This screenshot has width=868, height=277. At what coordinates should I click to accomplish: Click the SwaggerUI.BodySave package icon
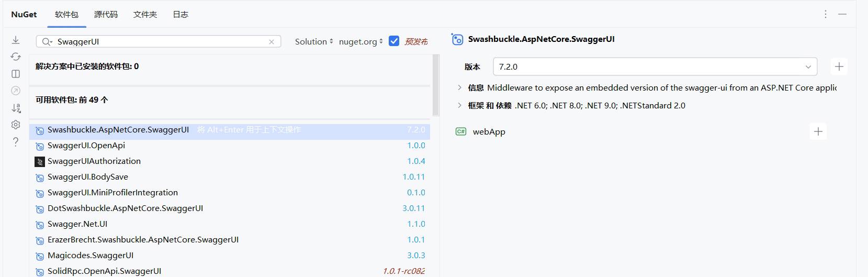pyautogui.click(x=40, y=178)
